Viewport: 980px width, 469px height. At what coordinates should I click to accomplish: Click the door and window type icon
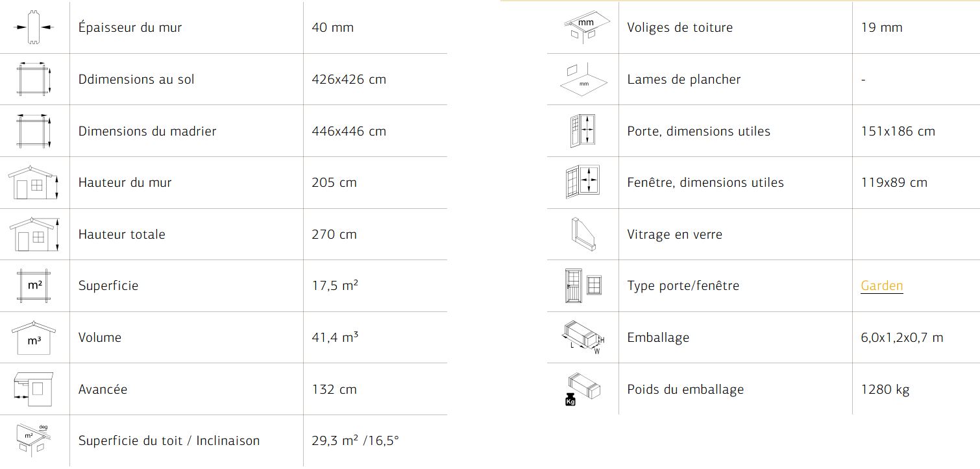pyautogui.click(x=583, y=285)
